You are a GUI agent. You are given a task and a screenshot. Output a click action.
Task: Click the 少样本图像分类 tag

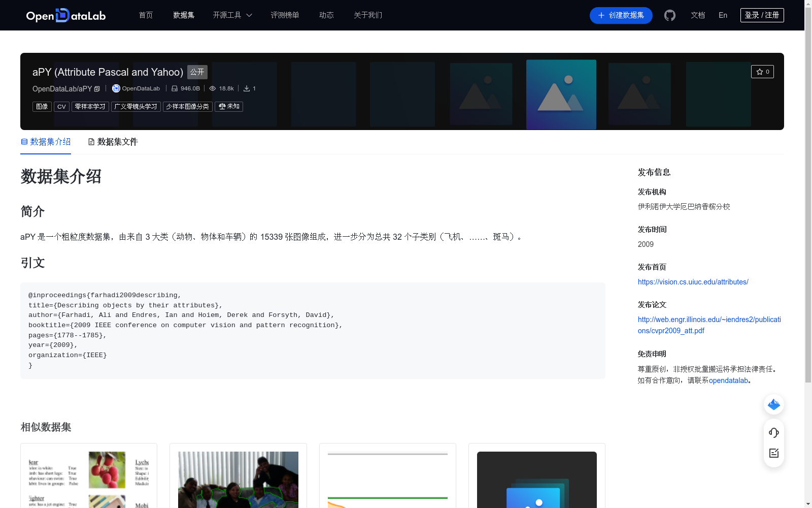[188, 107]
